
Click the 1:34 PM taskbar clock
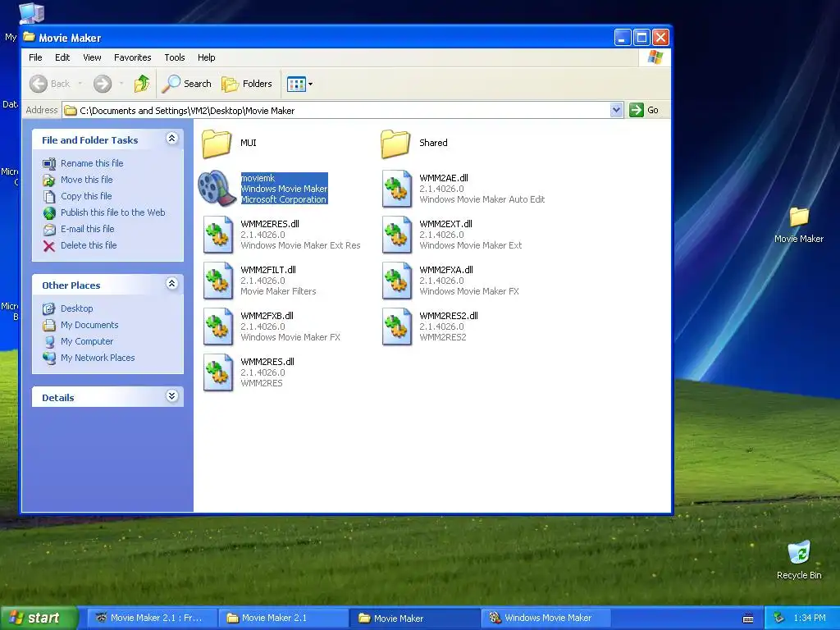click(x=810, y=618)
